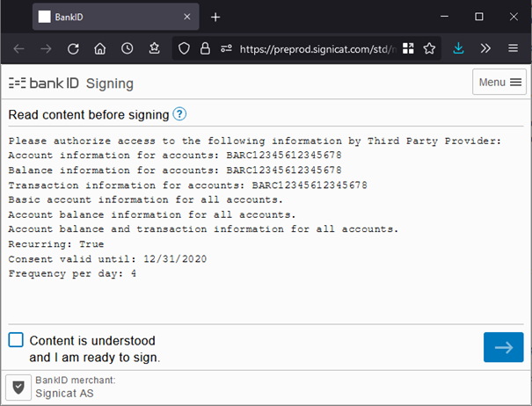Bookmark this page with the star

point(429,49)
